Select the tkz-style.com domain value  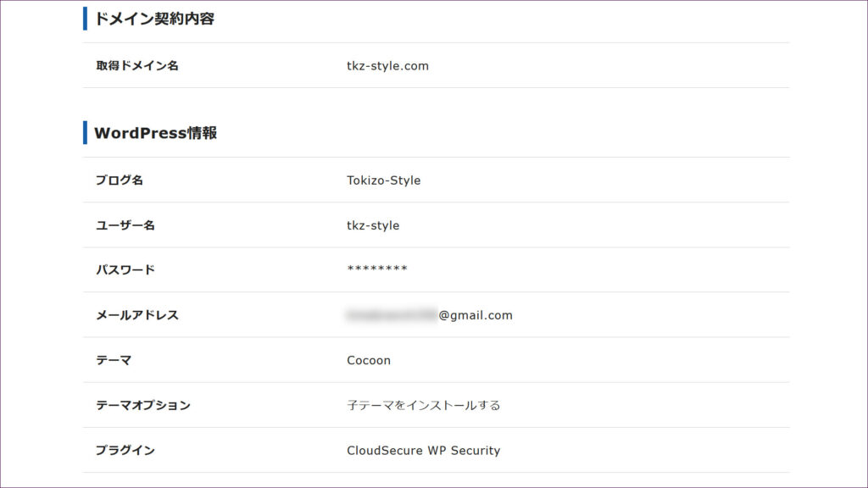(387, 65)
